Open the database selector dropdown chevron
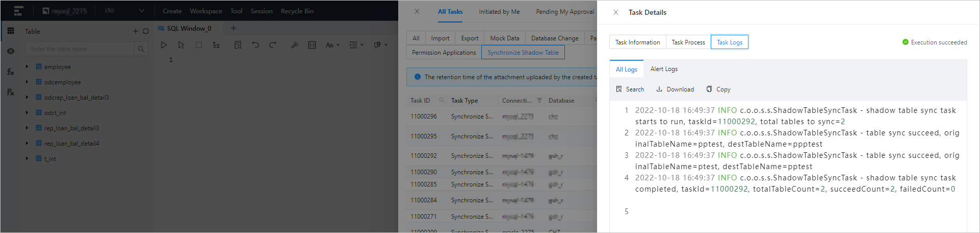The height and width of the screenshot is (233, 980). (x=142, y=11)
